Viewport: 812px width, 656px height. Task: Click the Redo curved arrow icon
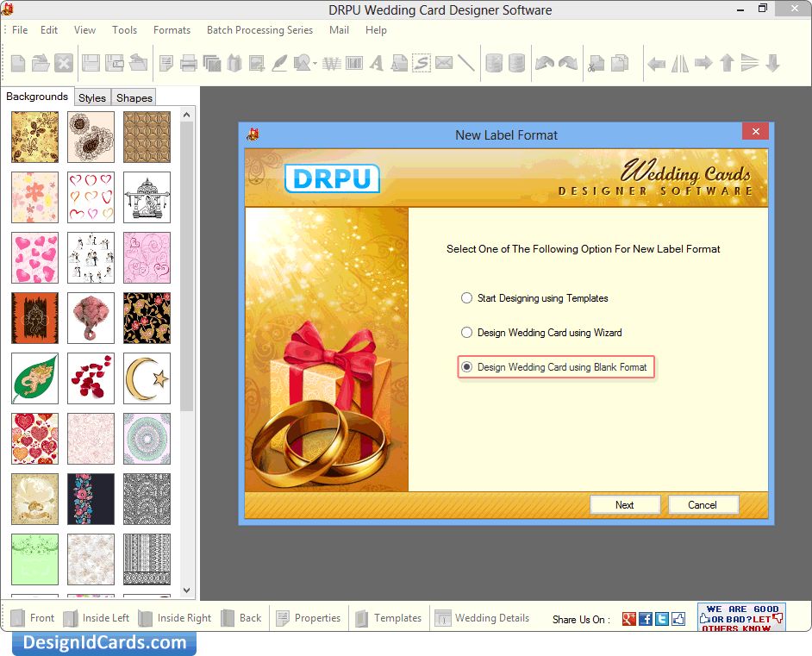click(x=567, y=63)
